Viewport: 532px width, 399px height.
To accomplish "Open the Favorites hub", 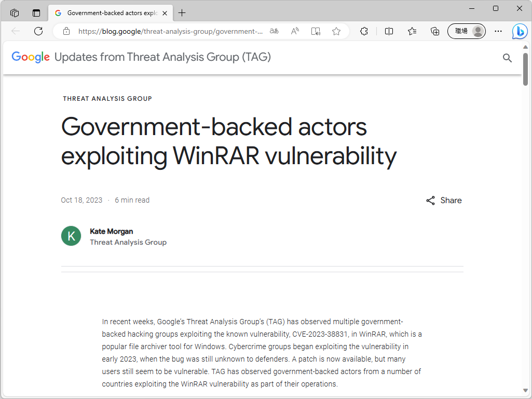I will (412, 31).
